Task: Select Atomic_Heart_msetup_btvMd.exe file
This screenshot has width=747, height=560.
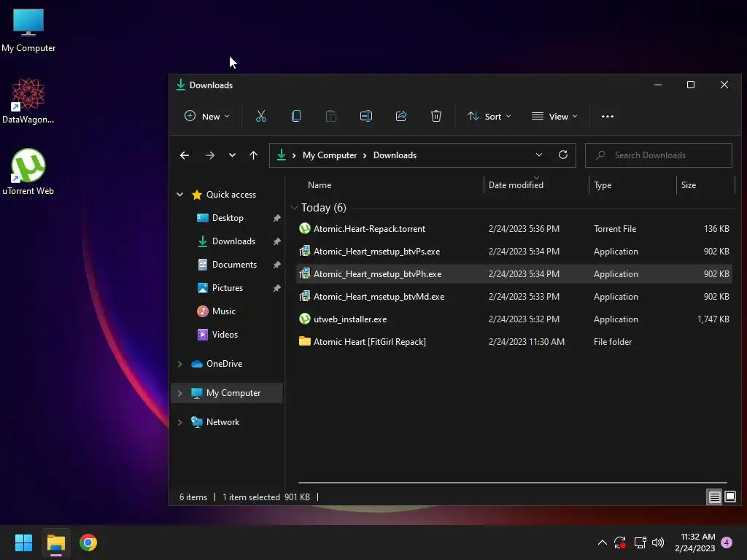Action: [514, 297]
